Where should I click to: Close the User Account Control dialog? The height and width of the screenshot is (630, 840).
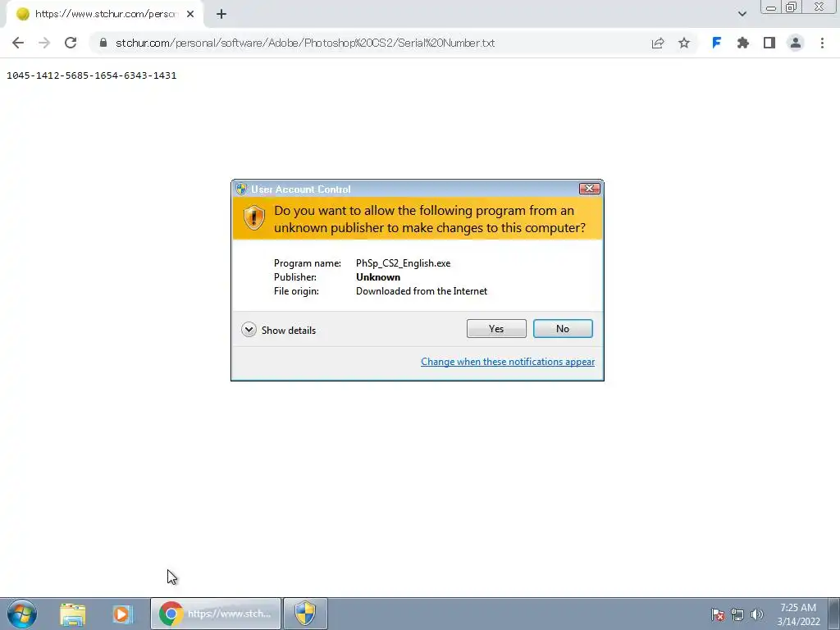[589, 189]
